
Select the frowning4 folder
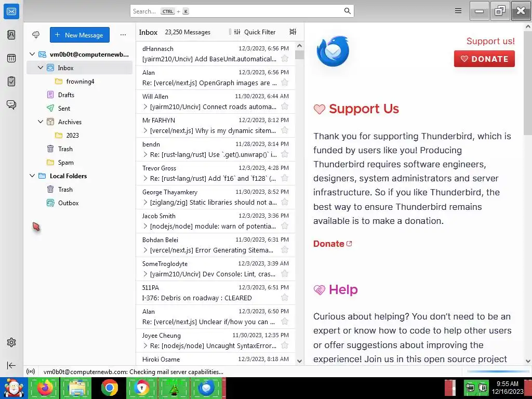tap(79, 82)
